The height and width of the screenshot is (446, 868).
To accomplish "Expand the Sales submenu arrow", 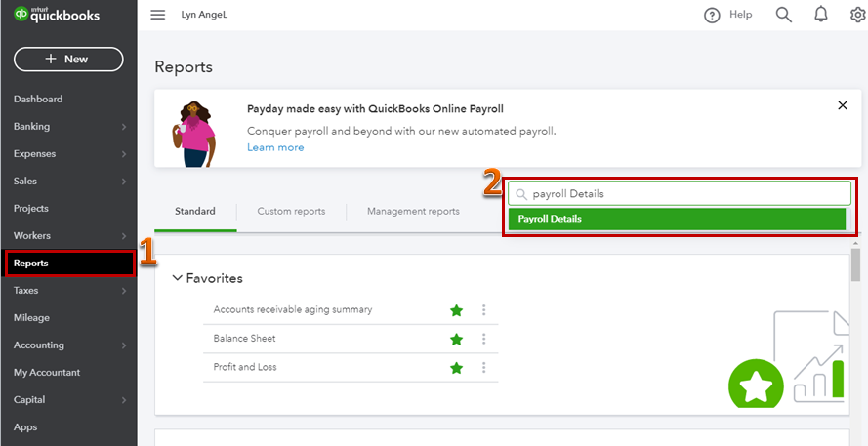I will click(x=123, y=182).
